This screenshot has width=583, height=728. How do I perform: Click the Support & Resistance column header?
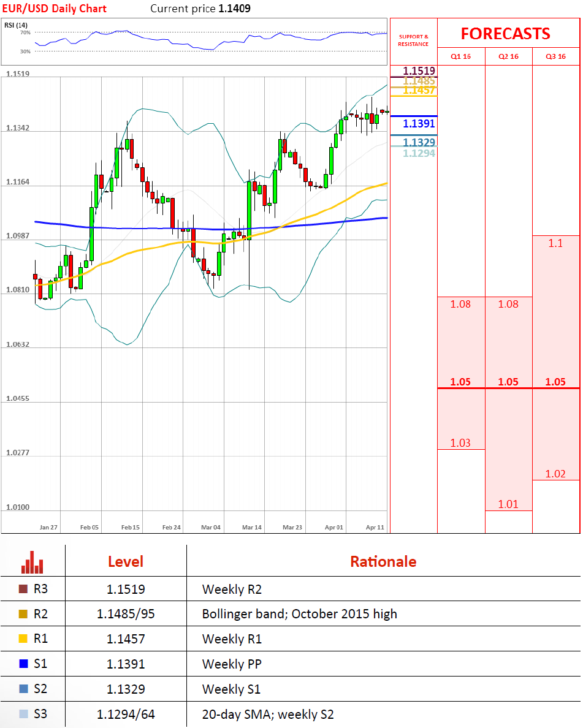[x=413, y=40]
